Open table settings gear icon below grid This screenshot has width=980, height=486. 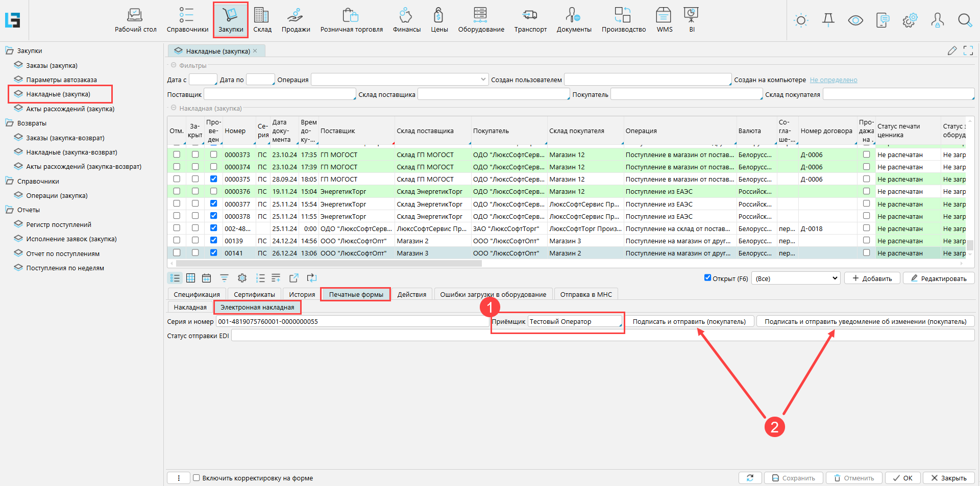tap(242, 278)
